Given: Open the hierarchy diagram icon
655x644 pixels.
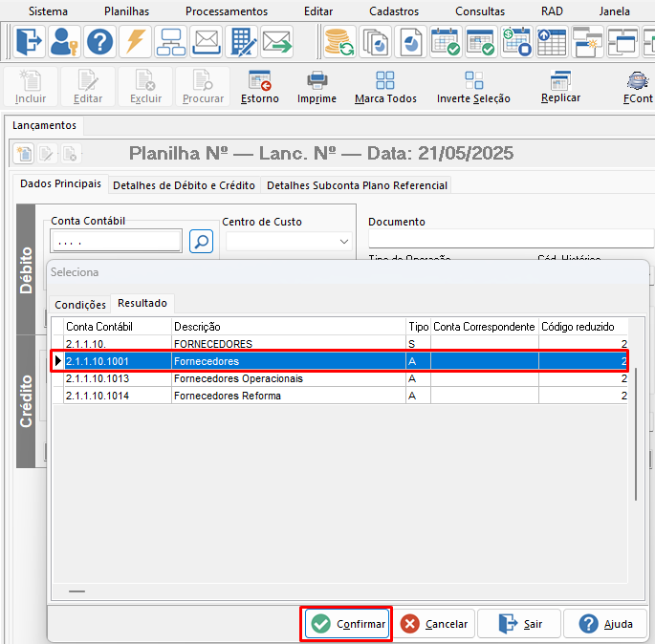Looking at the screenshot, I should [170, 41].
